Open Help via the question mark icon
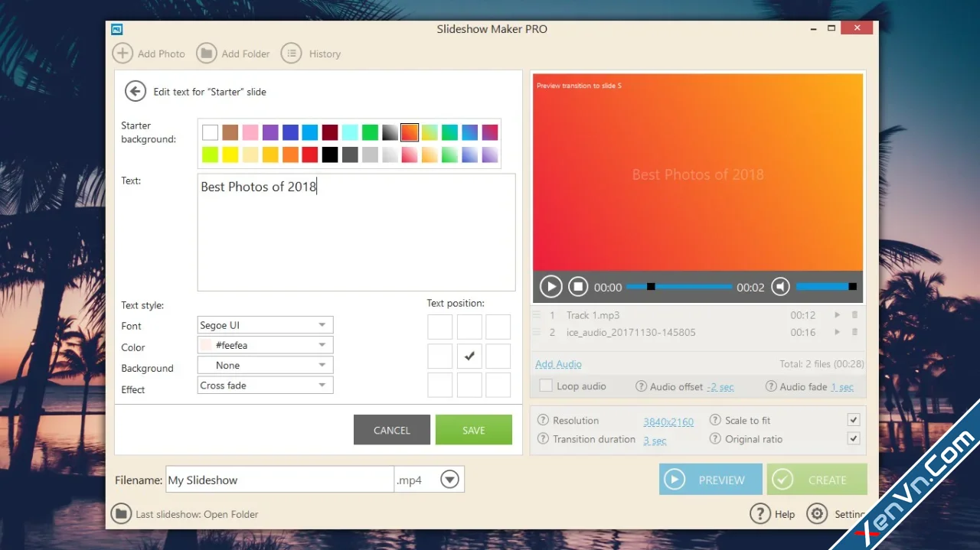 point(759,514)
